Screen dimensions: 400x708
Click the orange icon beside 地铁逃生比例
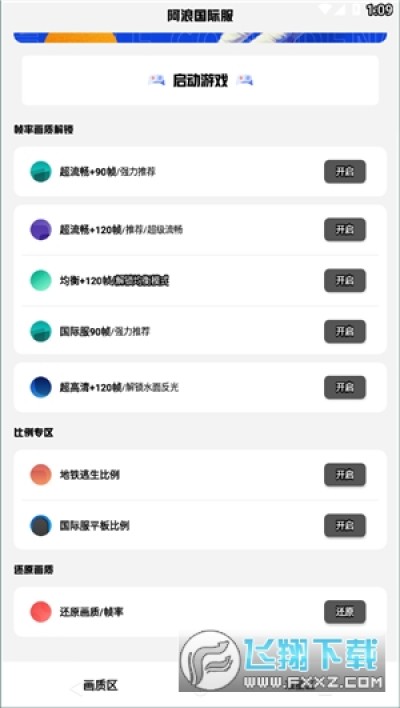click(41, 475)
